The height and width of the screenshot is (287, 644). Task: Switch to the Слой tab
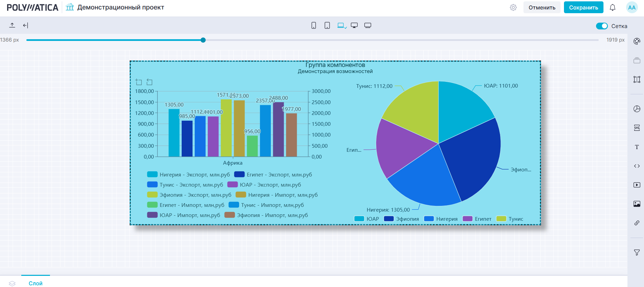click(x=35, y=283)
